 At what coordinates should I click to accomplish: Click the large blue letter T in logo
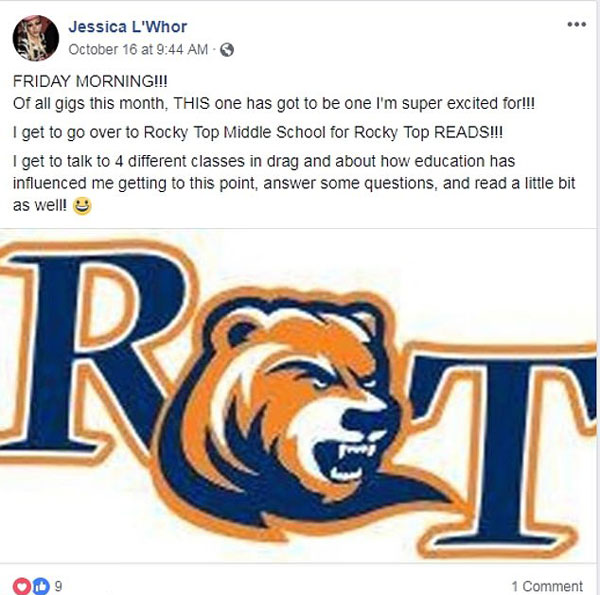point(520,440)
